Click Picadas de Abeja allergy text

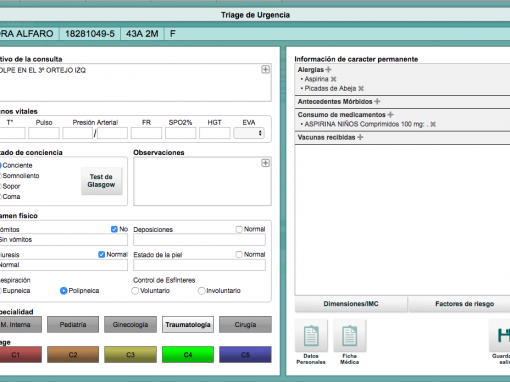point(330,88)
